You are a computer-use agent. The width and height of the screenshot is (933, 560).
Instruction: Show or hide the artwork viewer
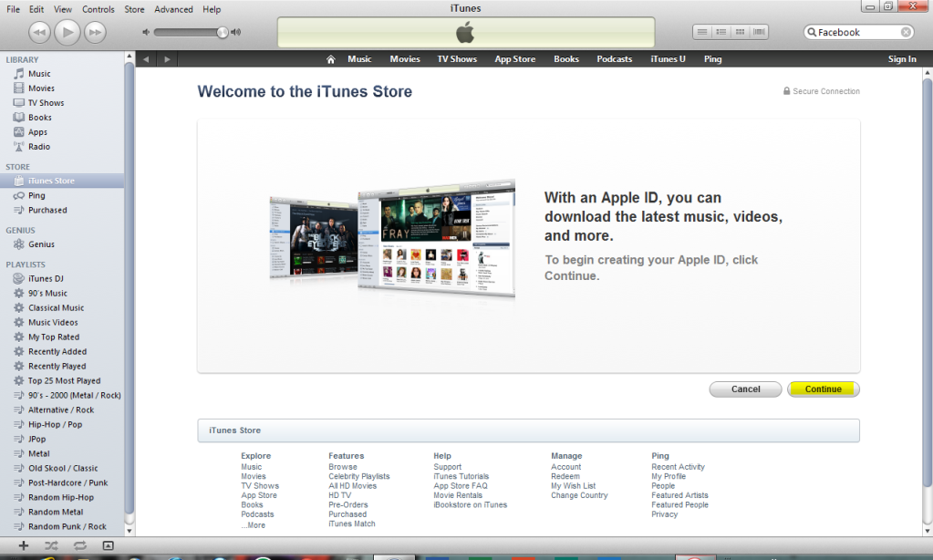108,545
